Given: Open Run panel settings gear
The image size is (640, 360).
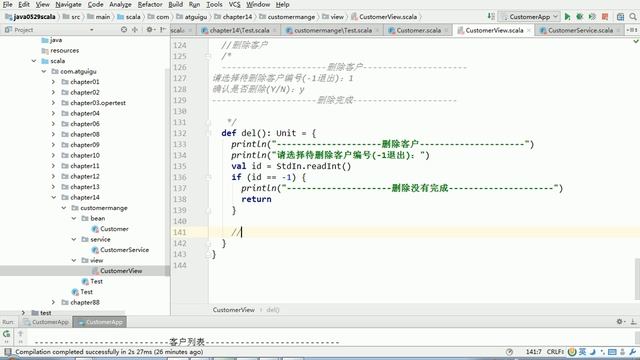Looking at the screenshot, I should click(x=620, y=322).
